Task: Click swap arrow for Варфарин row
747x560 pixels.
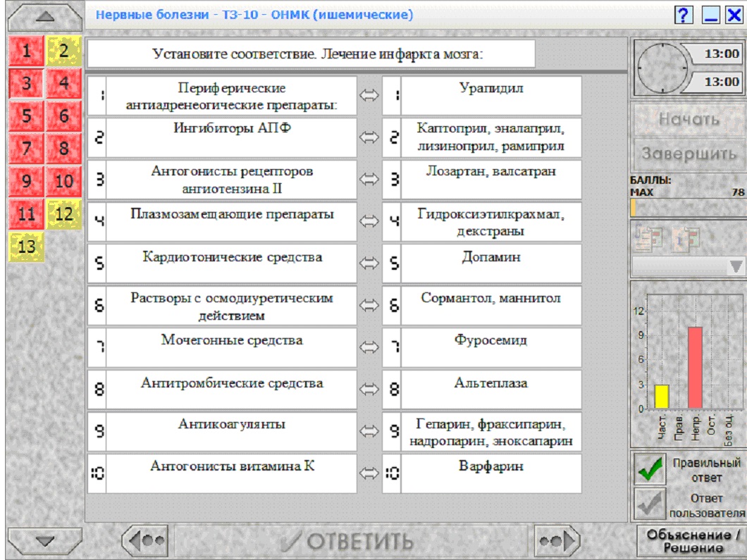Action: (369, 473)
